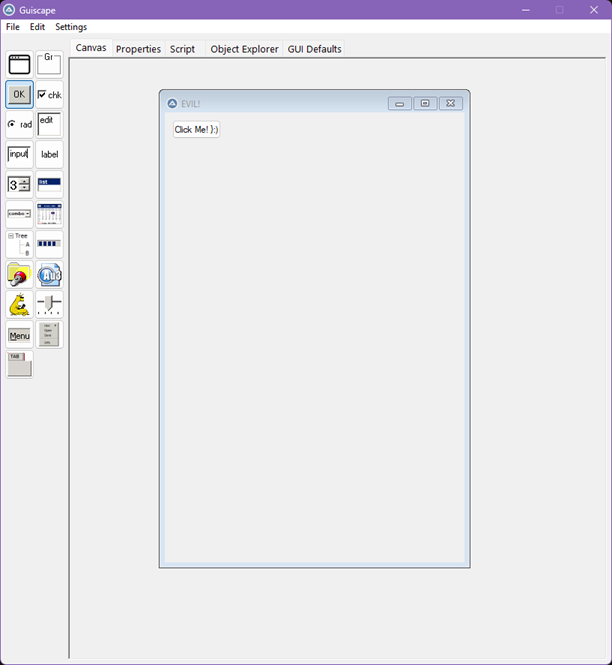Pick the up-down spinner control tool
The image size is (612, 665).
[19, 185]
